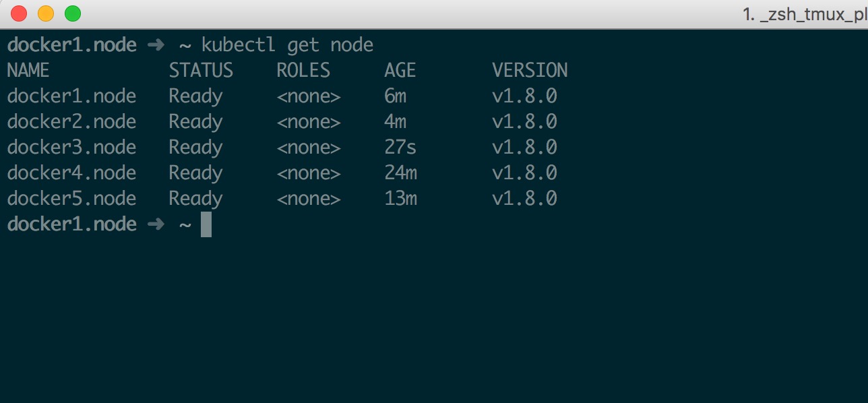Image resolution: width=868 pixels, height=403 pixels.
Task: Click the VERSION column header
Action: coord(530,71)
